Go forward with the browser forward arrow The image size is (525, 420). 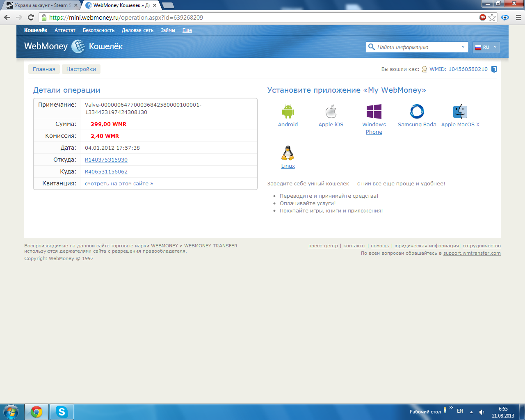[x=19, y=17]
